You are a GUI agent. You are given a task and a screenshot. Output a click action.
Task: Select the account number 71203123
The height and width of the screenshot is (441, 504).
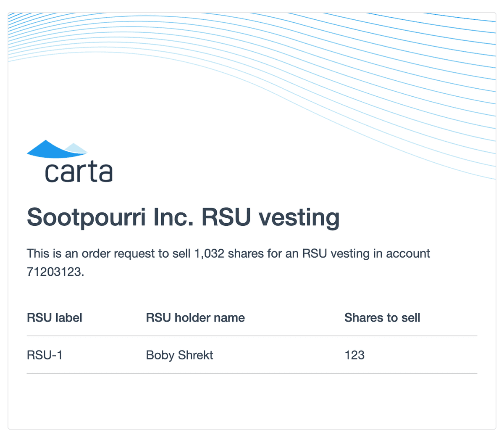54,272
